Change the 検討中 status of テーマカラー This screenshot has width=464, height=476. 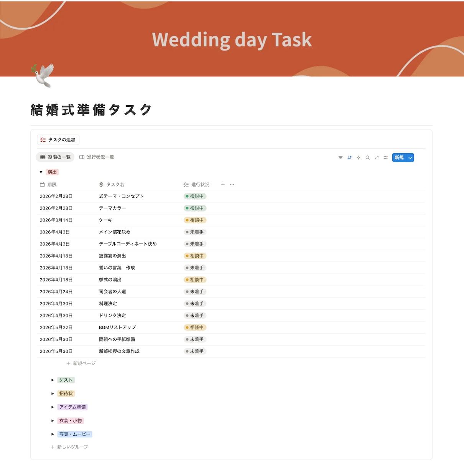click(x=195, y=208)
